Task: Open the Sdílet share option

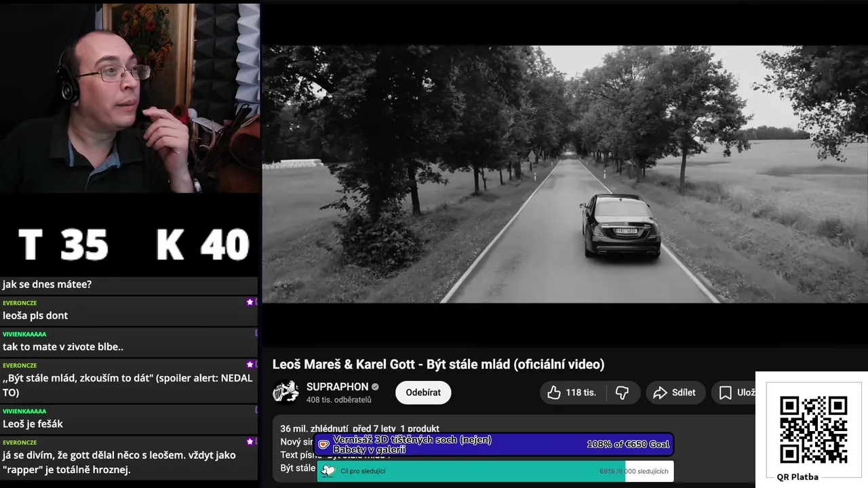Action: coord(675,392)
